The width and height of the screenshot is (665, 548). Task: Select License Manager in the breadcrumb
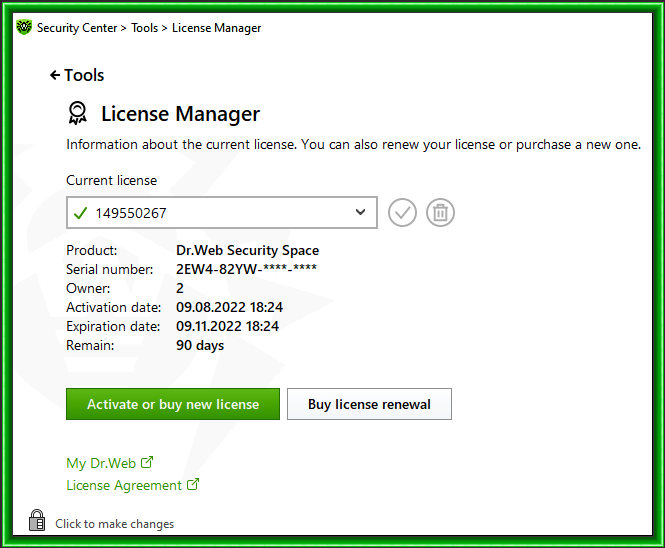point(216,28)
